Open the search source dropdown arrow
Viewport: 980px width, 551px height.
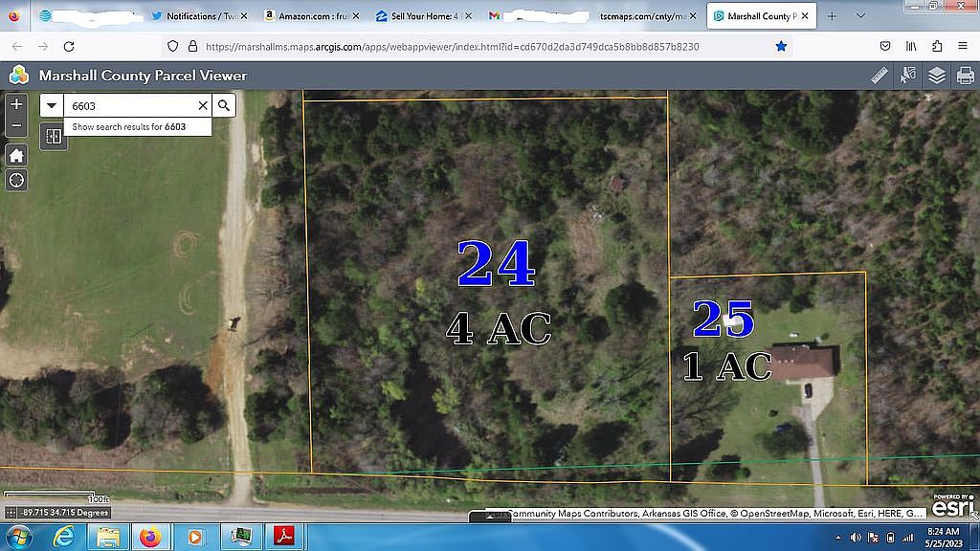[x=50, y=105]
